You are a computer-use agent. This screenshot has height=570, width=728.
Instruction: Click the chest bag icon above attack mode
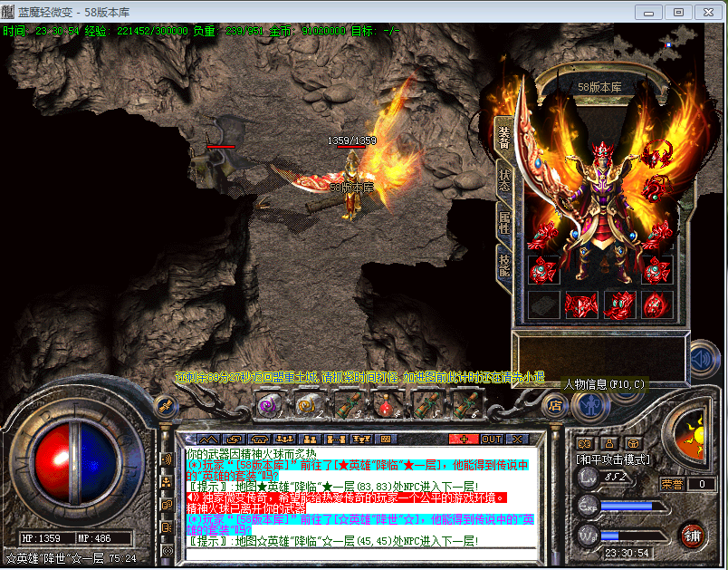coord(633,443)
